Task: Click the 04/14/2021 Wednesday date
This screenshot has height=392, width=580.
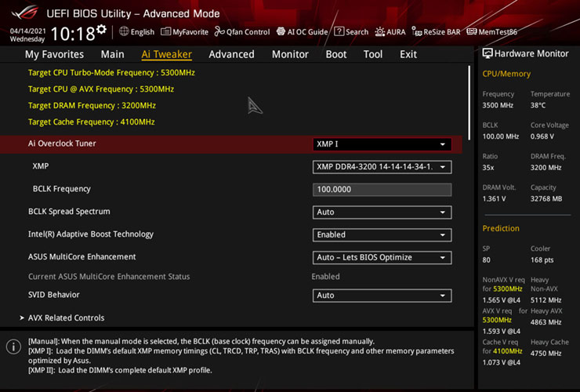Action: [x=27, y=34]
